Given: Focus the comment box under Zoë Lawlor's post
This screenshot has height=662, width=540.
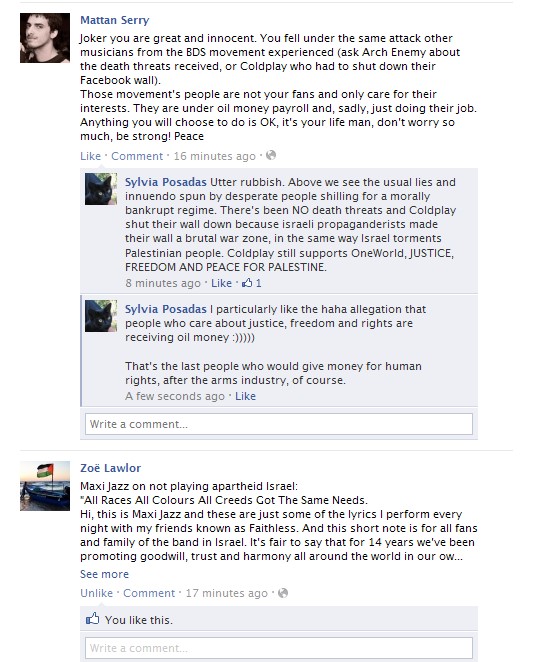Looking at the screenshot, I should [279, 648].
